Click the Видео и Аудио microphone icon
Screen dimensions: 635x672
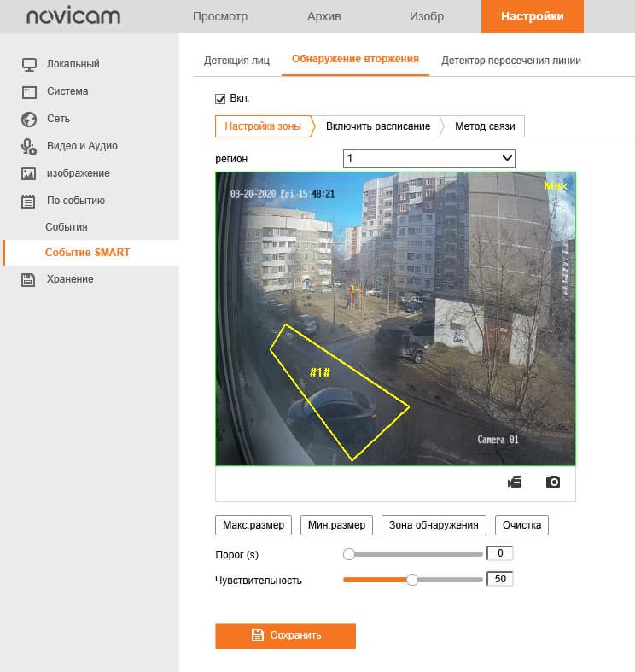tap(29, 147)
